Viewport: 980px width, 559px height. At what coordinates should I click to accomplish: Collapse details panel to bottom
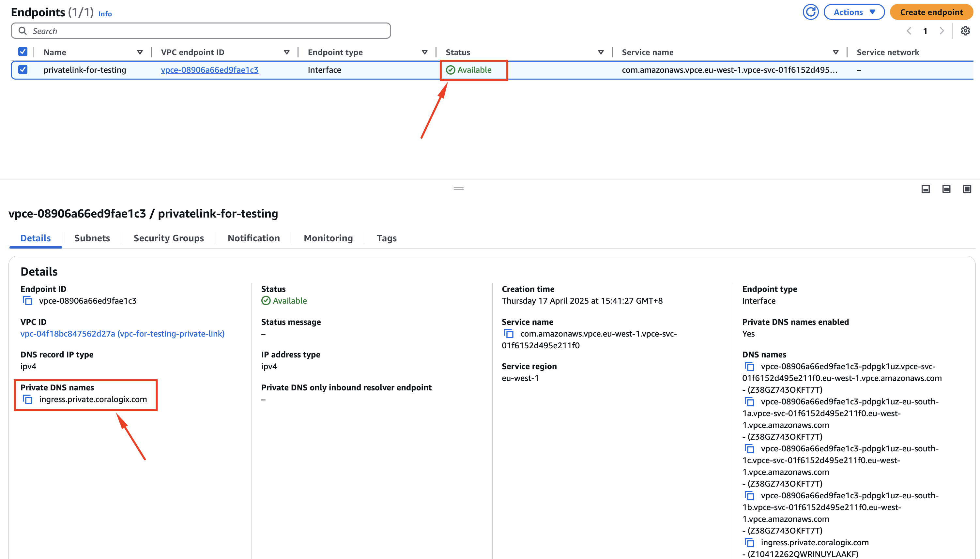pyautogui.click(x=926, y=189)
